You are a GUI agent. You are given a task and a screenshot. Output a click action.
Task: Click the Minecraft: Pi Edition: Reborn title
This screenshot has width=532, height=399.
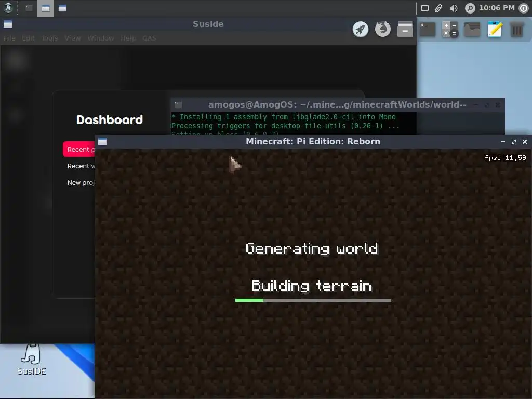click(x=313, y=141)
